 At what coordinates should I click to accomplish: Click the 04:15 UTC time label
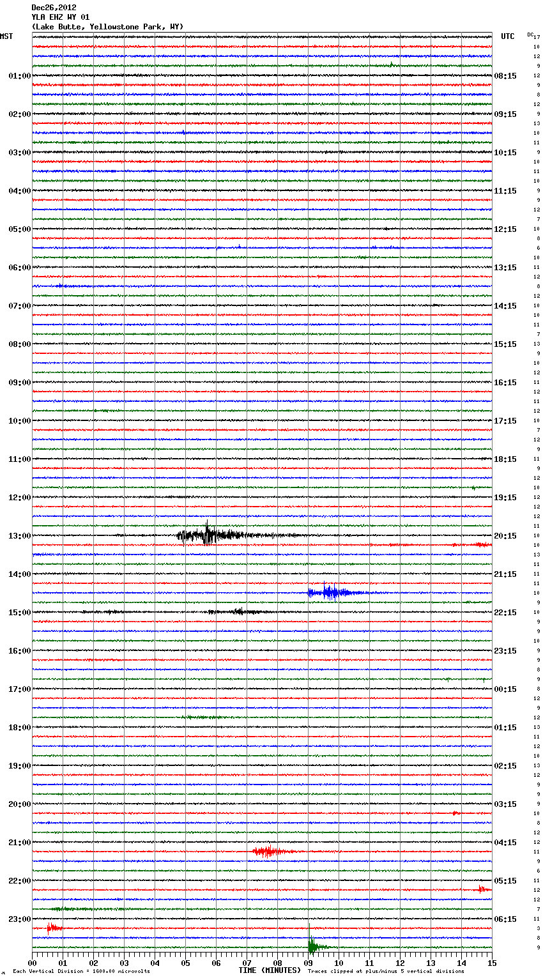(x=505, y=843)
